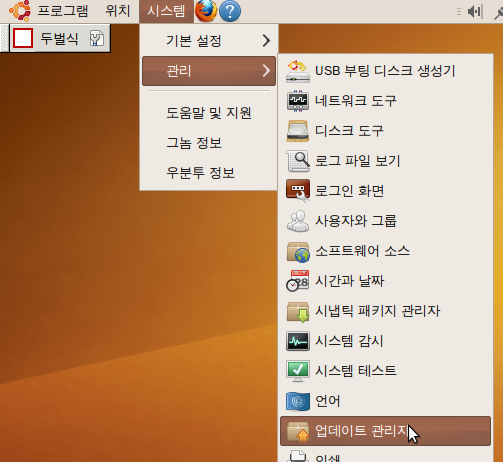Open the 시스템 감시 monitor icon
The image size is (503, 462).
[298, 341]
